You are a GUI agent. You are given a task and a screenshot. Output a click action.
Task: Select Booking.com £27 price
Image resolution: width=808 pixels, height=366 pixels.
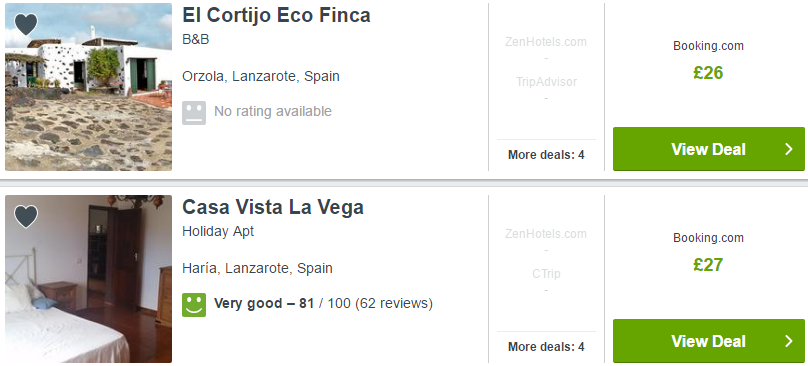708,265
